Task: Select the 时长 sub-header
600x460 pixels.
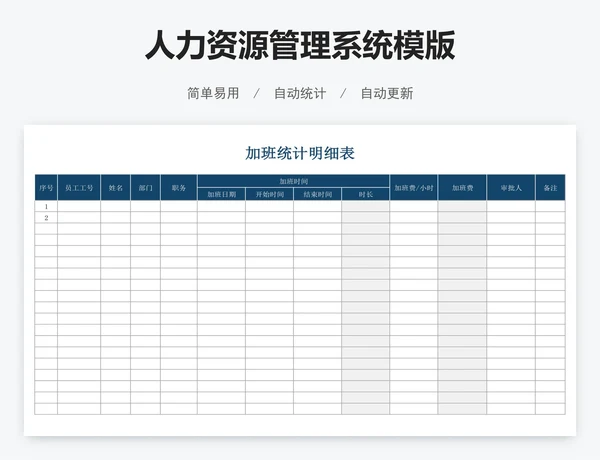Action: coord(366,194)
